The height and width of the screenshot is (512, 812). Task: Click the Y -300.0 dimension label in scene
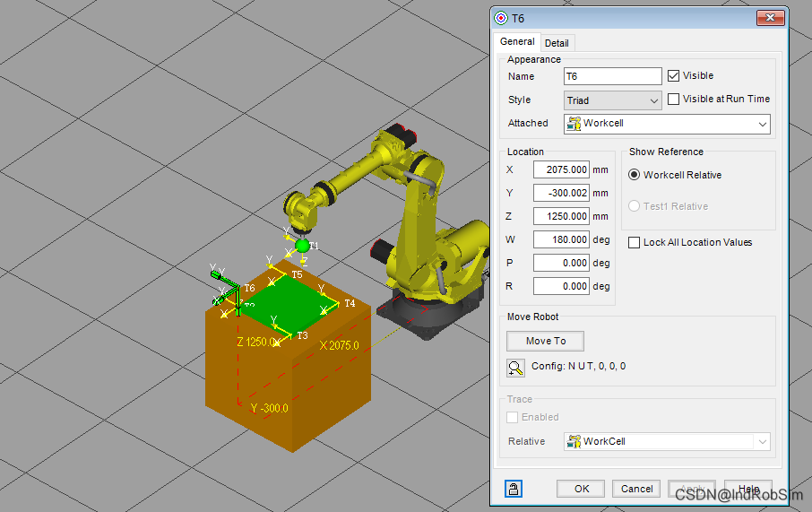[269, 408]
